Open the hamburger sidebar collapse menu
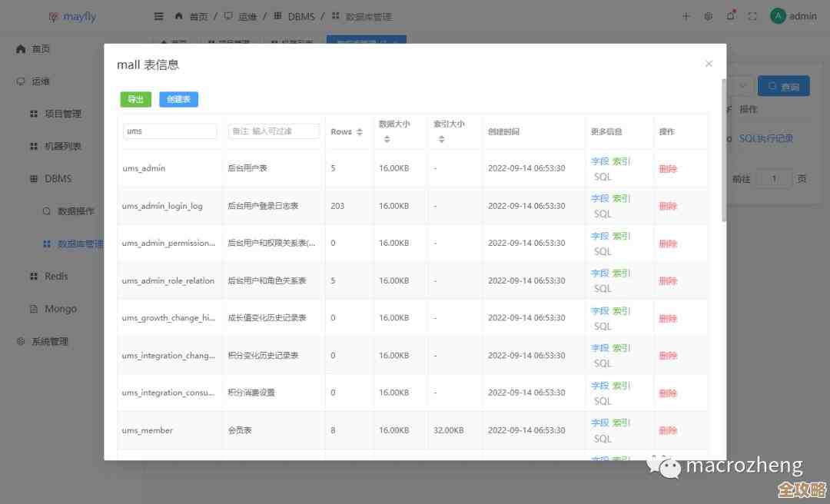The height and width of the screenshot is (504, 830). [x=159, y=15]
